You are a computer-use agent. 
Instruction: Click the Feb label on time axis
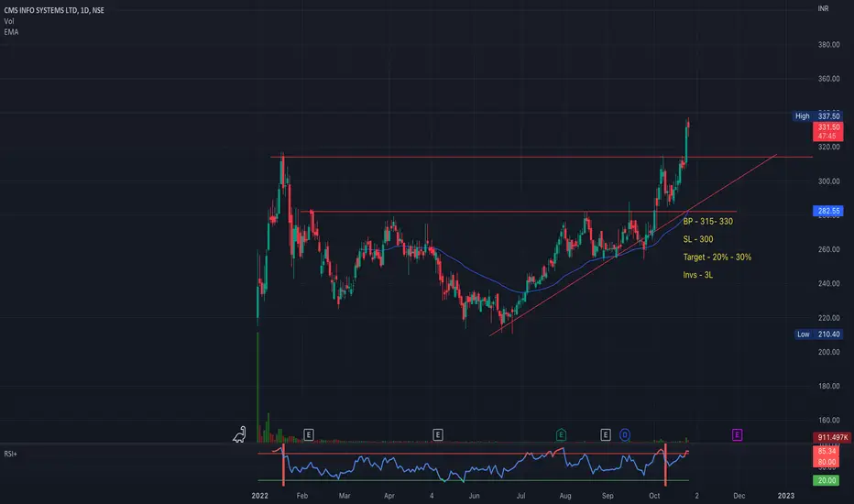coord(301,496)
